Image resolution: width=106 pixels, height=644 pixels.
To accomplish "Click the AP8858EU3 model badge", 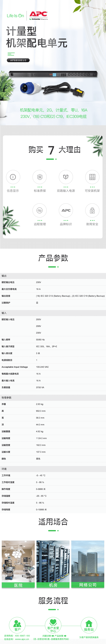I will (x=18, y=60).
